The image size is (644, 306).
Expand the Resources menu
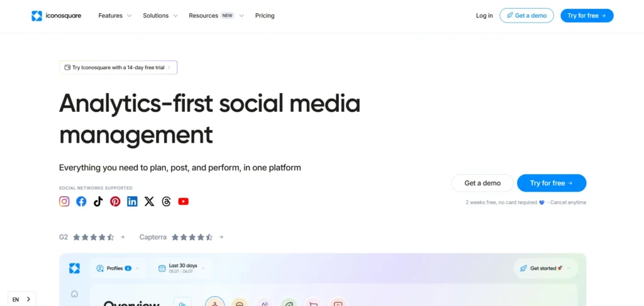click(216, 16)
